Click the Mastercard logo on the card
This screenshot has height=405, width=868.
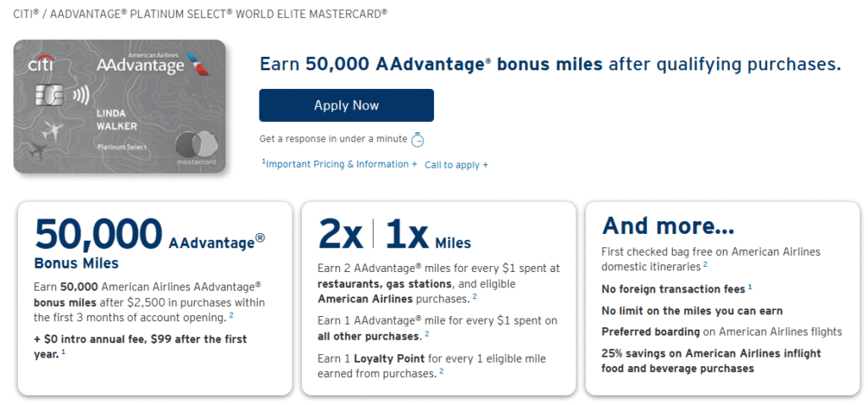(196, 146)
